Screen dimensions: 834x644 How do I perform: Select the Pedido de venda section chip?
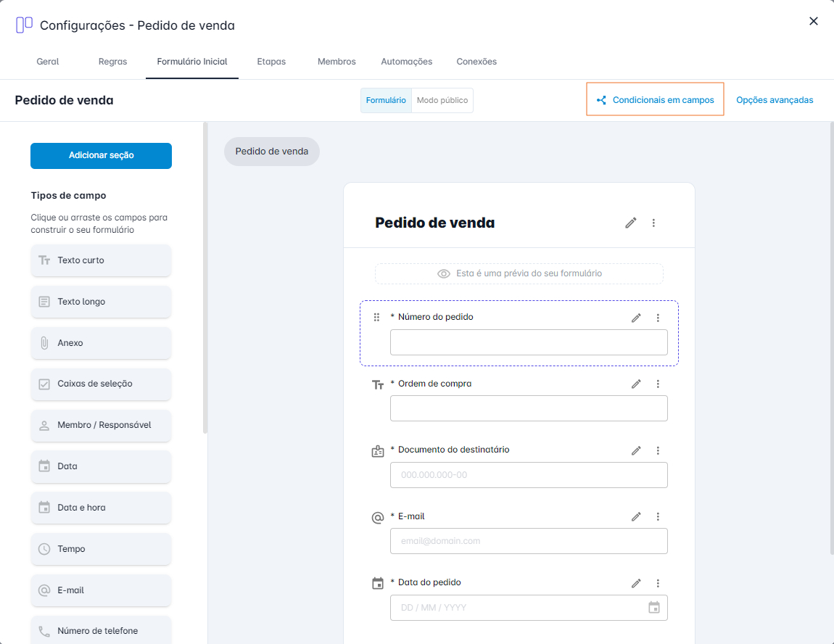[x=272, y=152]
